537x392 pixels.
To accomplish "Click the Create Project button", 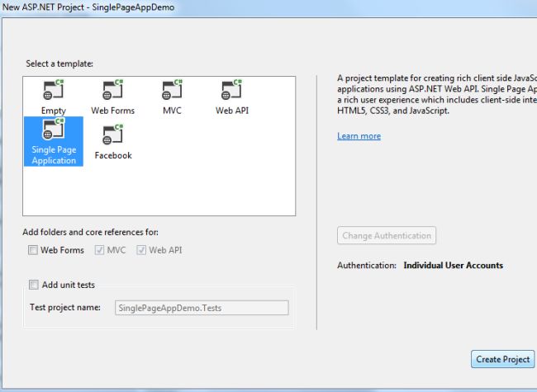I will [503, 359].
